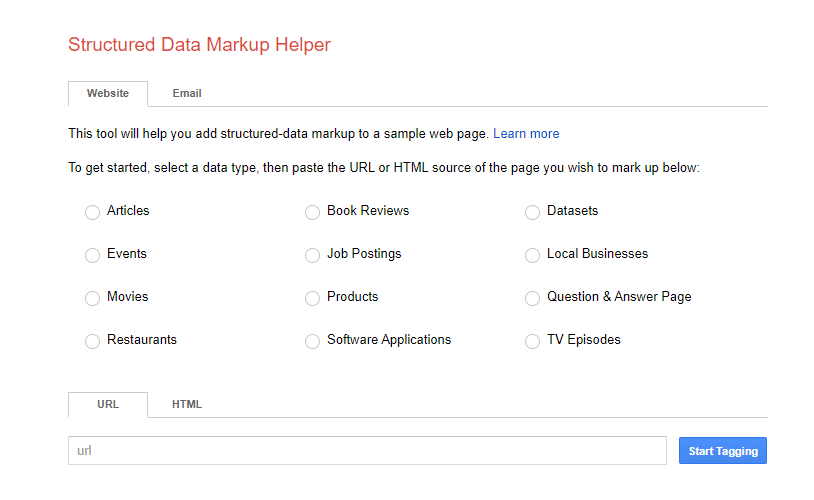This screenshot has height=500, width=814.
Task: Select the Question & Answer Page option
Action: pyautogui.click(x=533, y=298)
